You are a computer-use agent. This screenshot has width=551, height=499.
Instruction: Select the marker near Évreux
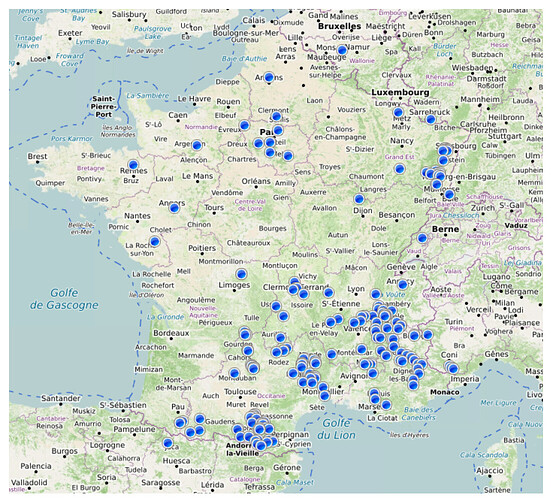(x=244, y=125)
